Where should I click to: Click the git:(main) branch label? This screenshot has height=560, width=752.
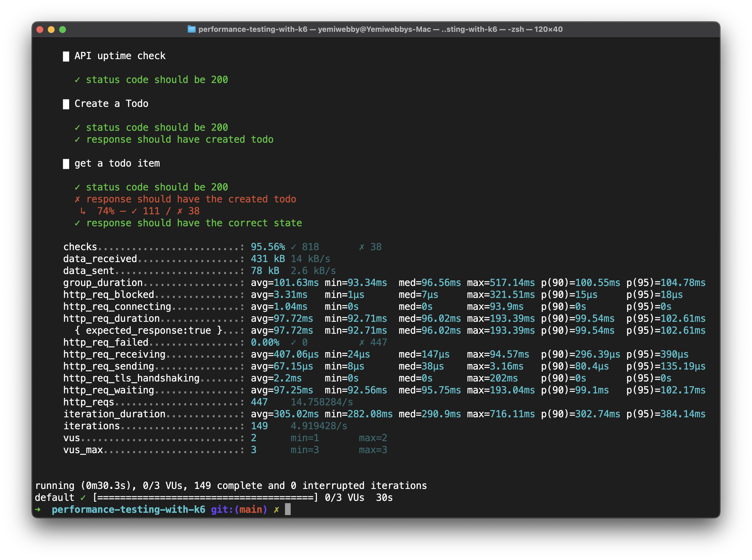[239, 509]
